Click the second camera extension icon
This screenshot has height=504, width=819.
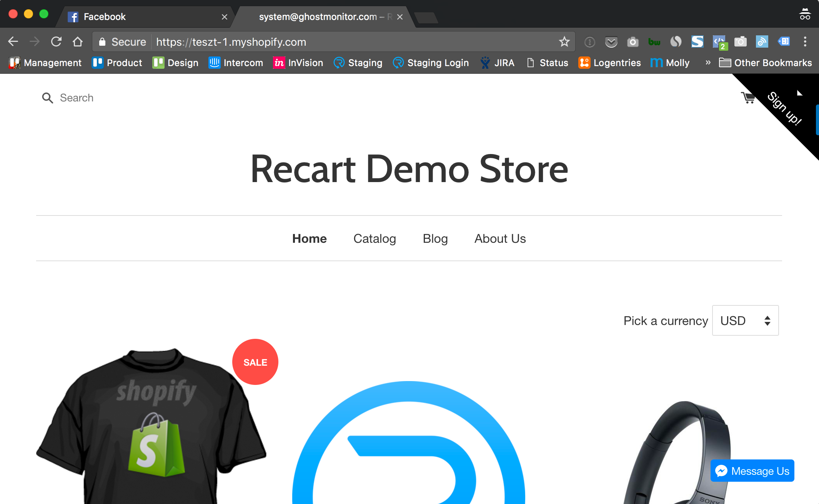point(740,42)
